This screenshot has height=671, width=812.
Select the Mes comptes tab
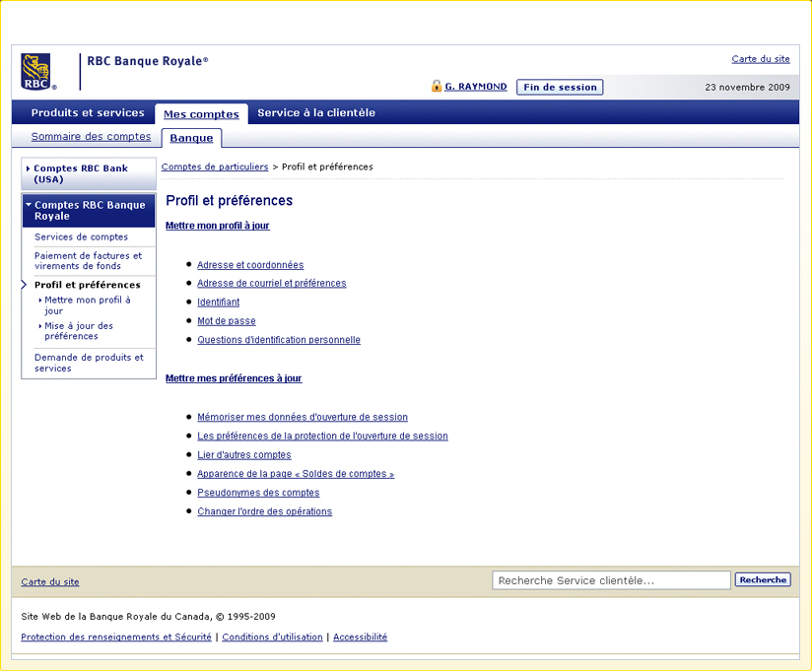(201, 114)
